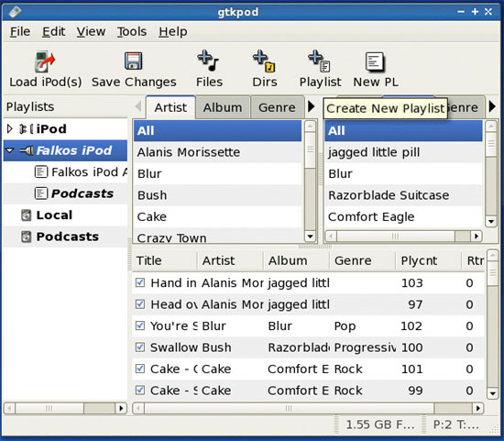The image size is (504, 441).
Task: Select Cake in the artist list
Action: click(217, 216)
